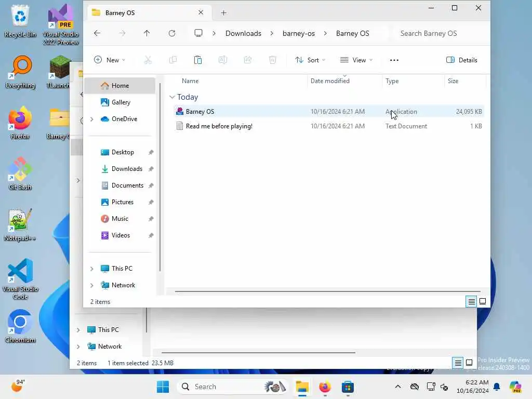Viewport: 532px width, 399px height.
Task: Open Recycle Bin desktop icon
Action: click(x=20, y=21)
